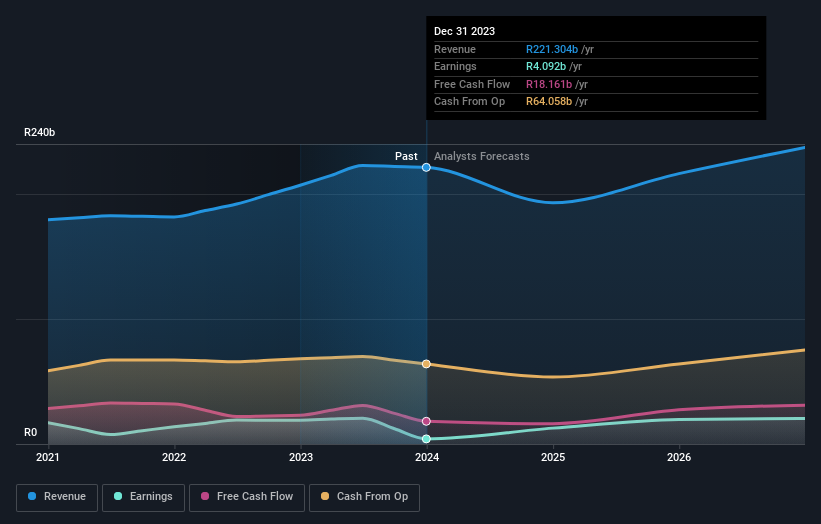Click the R0 y-axis label
The height and width of the screenshot is (524, 821).
pos(30,432)
